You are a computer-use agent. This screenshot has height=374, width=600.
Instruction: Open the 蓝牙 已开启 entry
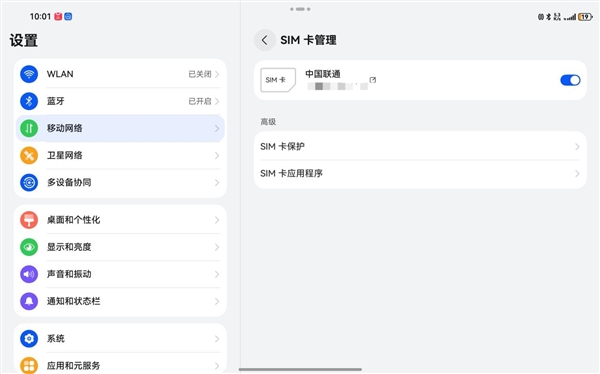[x=120, y=101]
